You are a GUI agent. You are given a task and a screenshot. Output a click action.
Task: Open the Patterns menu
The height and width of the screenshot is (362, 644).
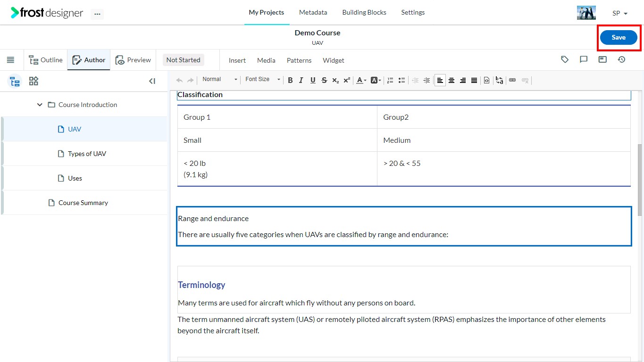click(x=299, y=60)
